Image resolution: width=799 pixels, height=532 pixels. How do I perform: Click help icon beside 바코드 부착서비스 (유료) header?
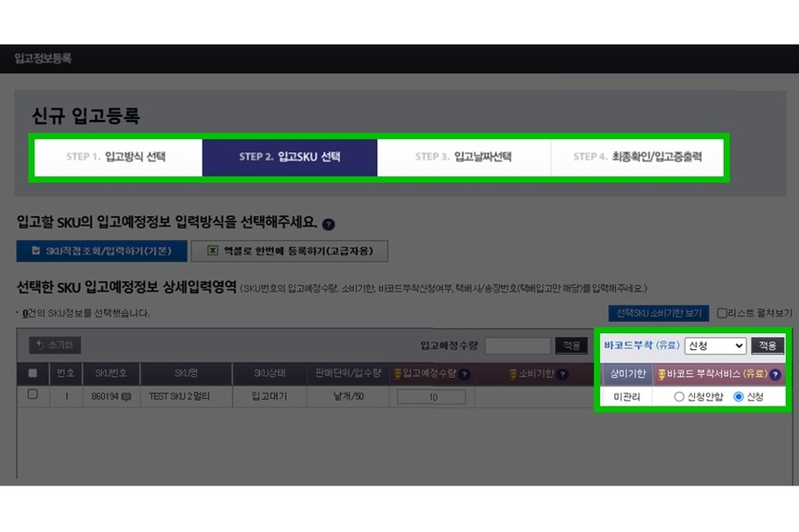pos(775,375)
